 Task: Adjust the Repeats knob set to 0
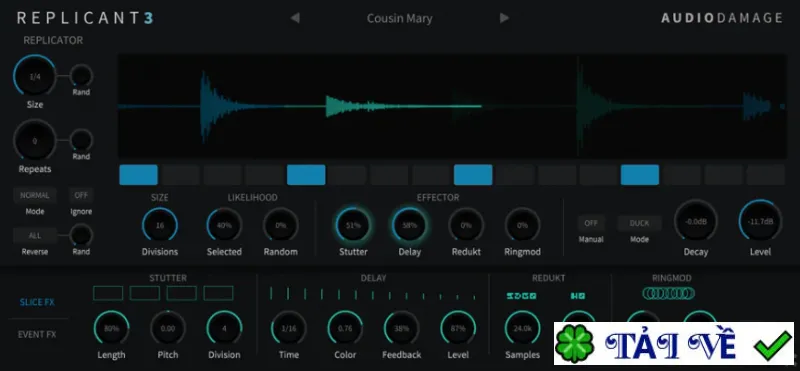pos(35,141)
